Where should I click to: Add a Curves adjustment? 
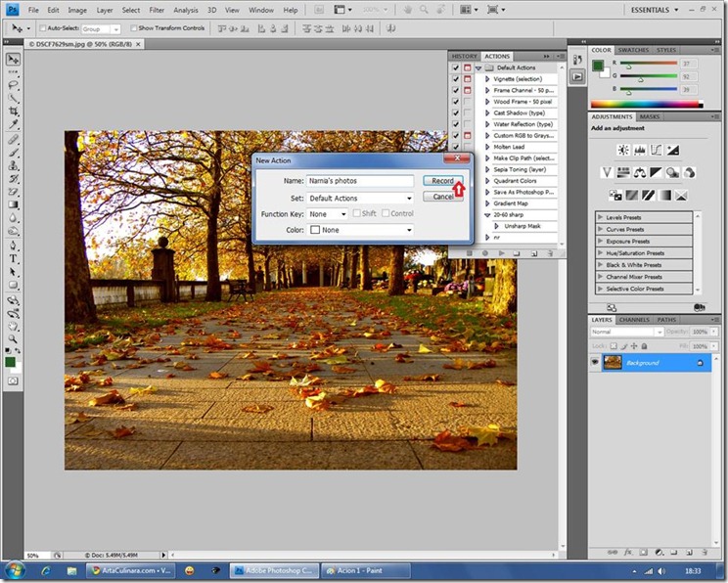tap(656, 150)
